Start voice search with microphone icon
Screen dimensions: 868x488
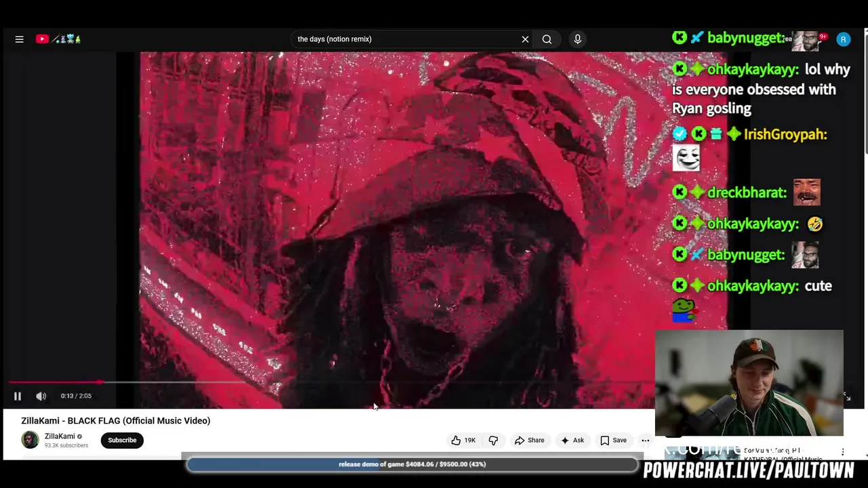point(578,39)
